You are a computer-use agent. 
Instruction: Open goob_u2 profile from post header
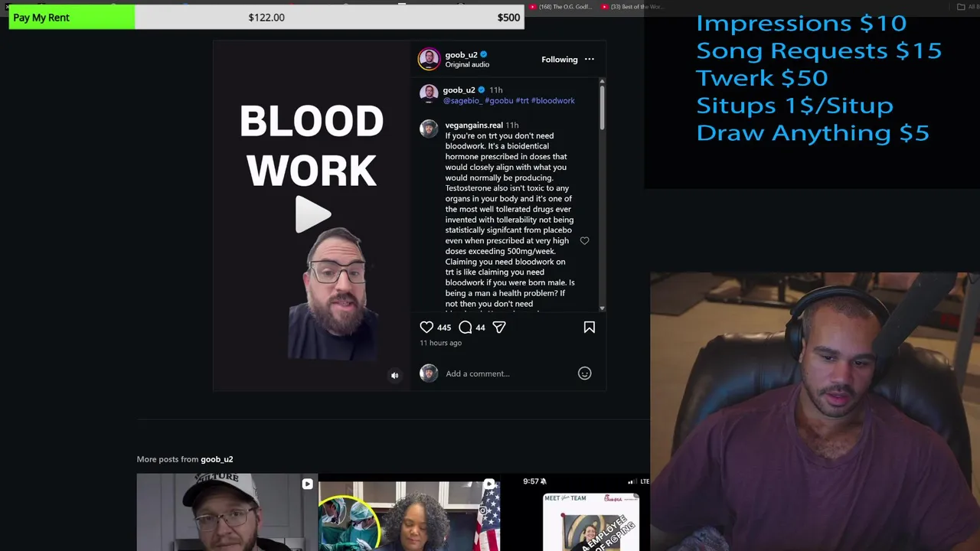pyautogui.click(x=461, y=54)
